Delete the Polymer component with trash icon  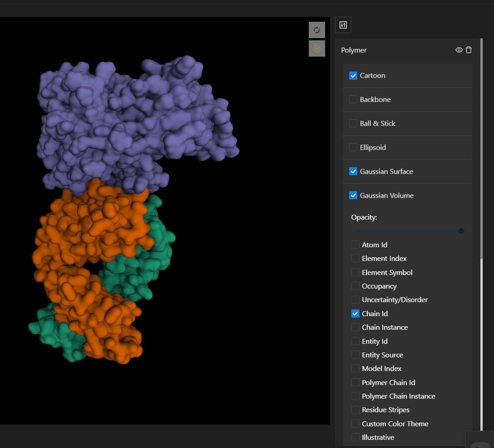click(x=469, y=50)
